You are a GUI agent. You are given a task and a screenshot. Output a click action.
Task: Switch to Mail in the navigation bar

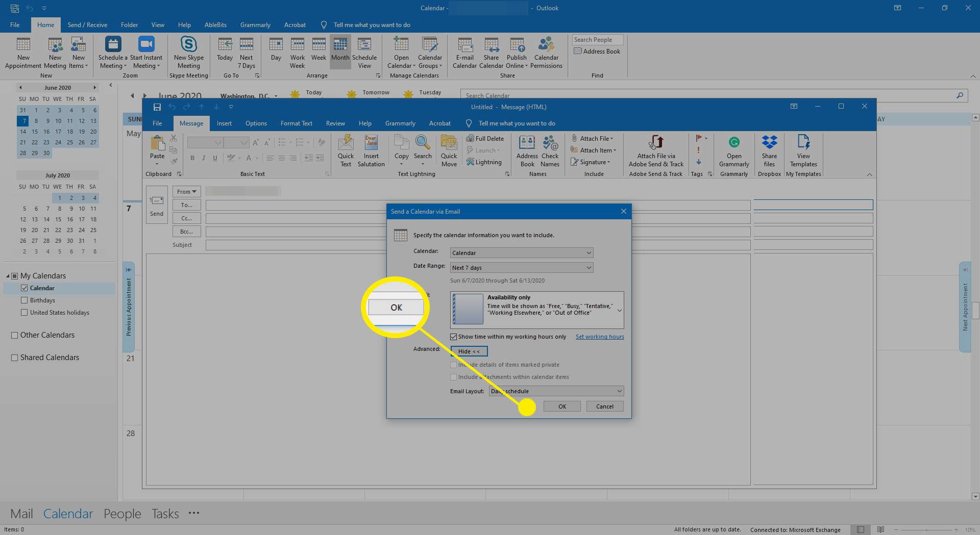[21, 514]
